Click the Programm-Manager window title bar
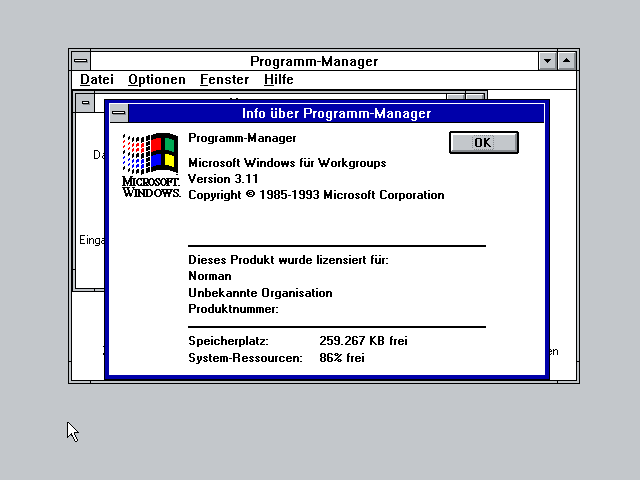The image size is (640, 480). (x=314, y=61)
